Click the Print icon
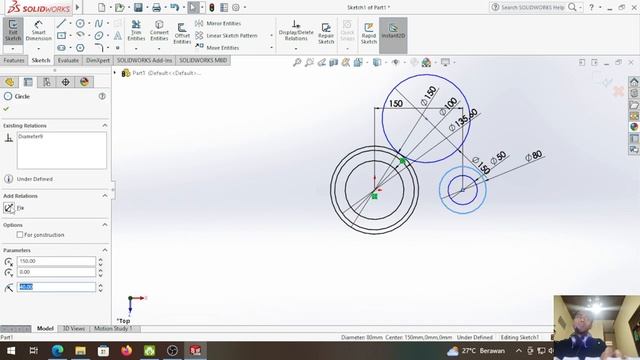Viewport: 640px width, 360px height. 156,7
